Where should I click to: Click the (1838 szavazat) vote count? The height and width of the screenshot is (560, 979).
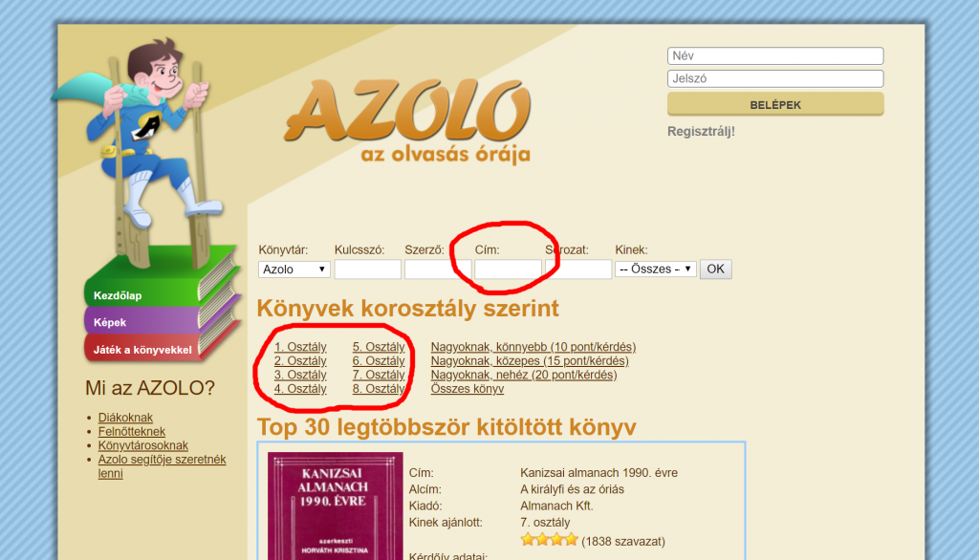(623, 541)
